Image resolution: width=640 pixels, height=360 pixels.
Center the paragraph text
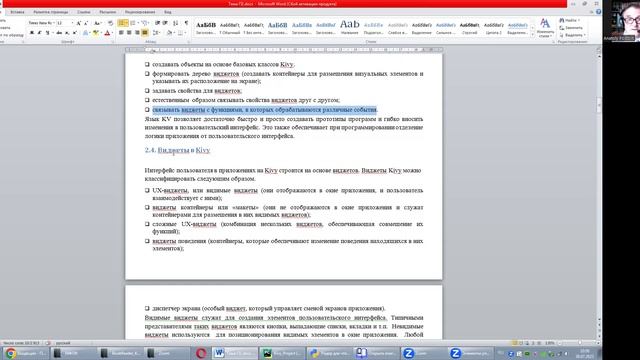tap(129, 33)
